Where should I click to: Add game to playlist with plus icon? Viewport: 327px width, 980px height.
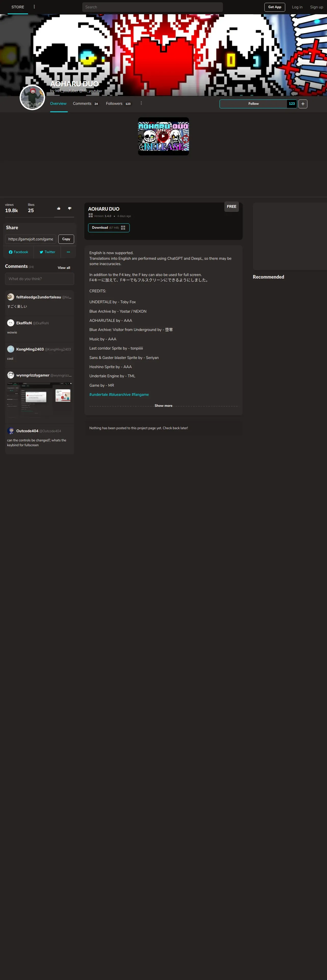(x=303, y=104)
